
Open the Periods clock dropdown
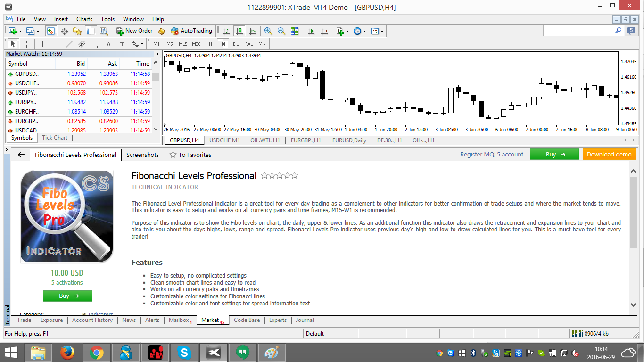360,31
